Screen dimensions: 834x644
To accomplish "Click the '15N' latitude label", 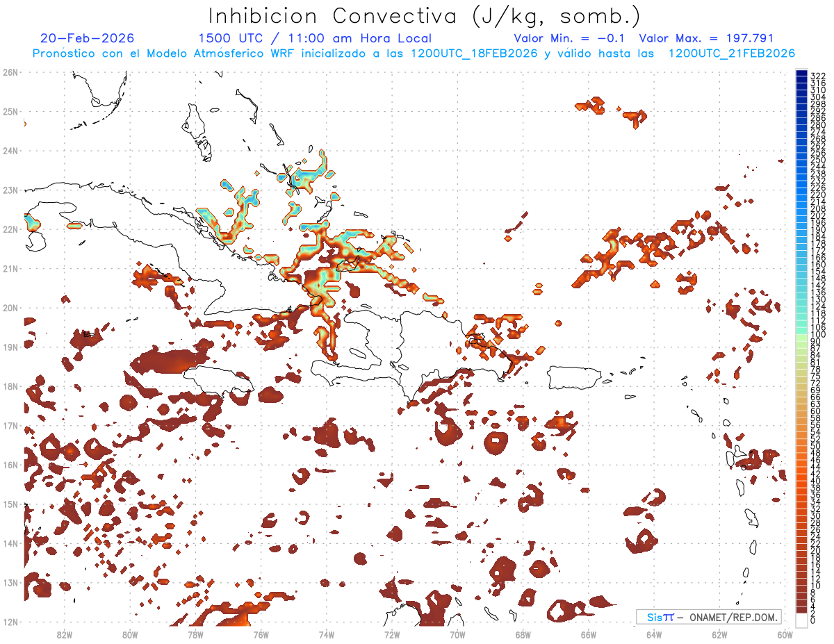I will 10,504.
